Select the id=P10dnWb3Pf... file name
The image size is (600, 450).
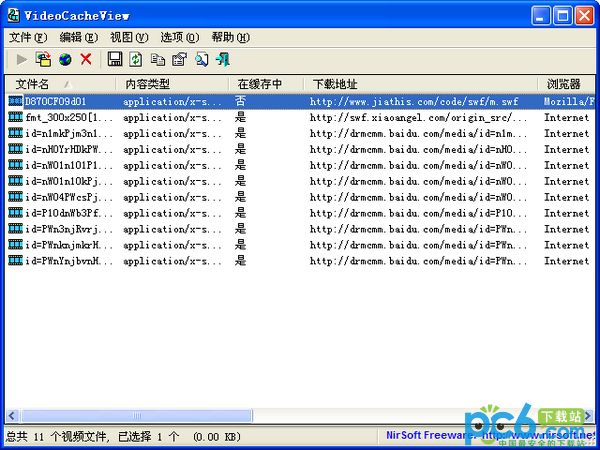click(69, 213)
